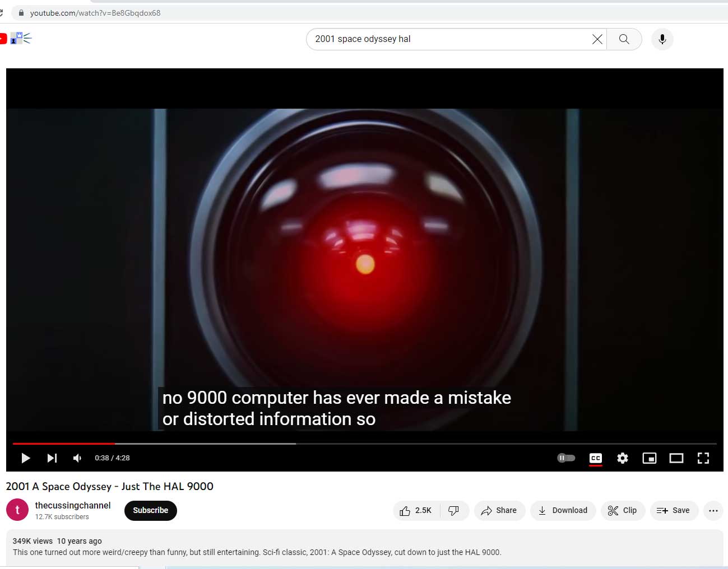The height and width of the screenshot is (569, 728).
Task: Play the video
Action: click(25, 458)
